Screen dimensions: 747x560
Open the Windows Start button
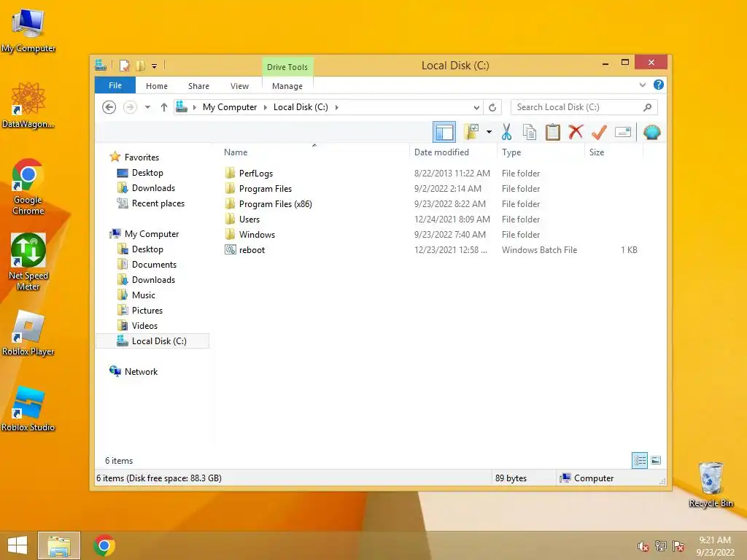(x=18, y=545)
